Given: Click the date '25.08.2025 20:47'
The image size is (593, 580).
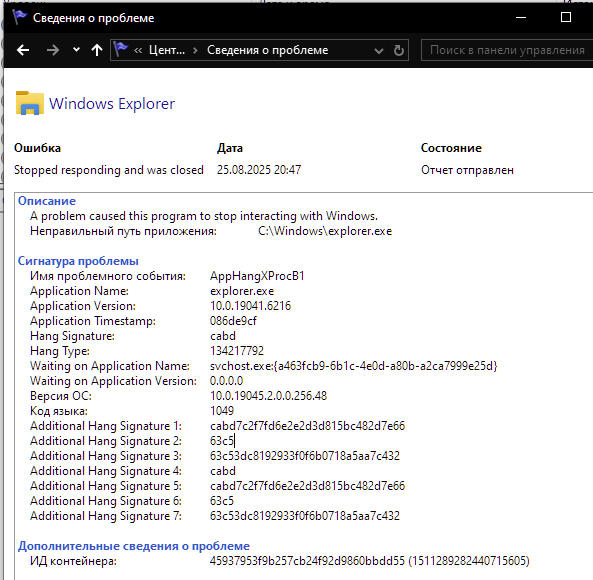Looking at the screenshot, I should pos(259,170).
